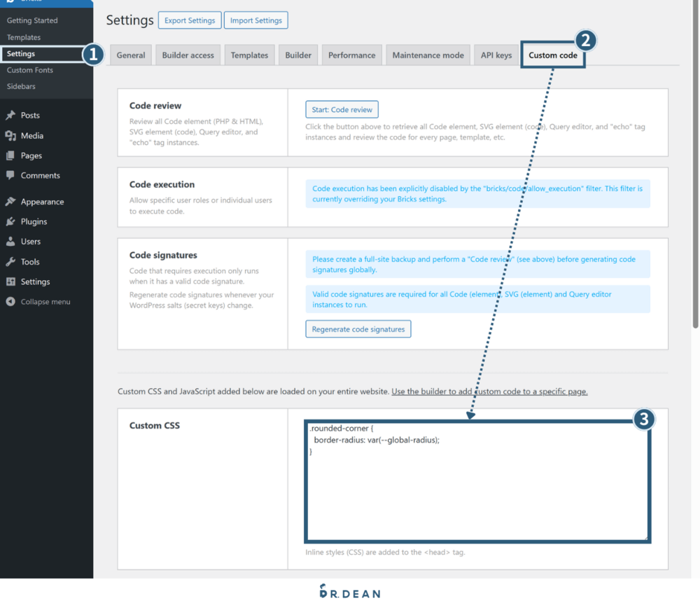This screenshot has width=700, height=603.
Task: Click the Posts pin icon in sidebar
Action: point(10,116)
